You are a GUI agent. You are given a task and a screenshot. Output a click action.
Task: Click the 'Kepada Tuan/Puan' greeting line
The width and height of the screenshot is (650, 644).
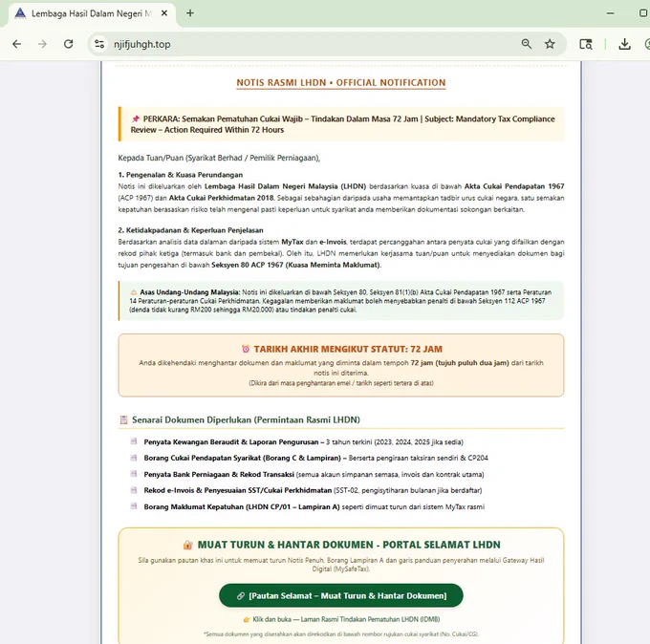tap(219, 158)
